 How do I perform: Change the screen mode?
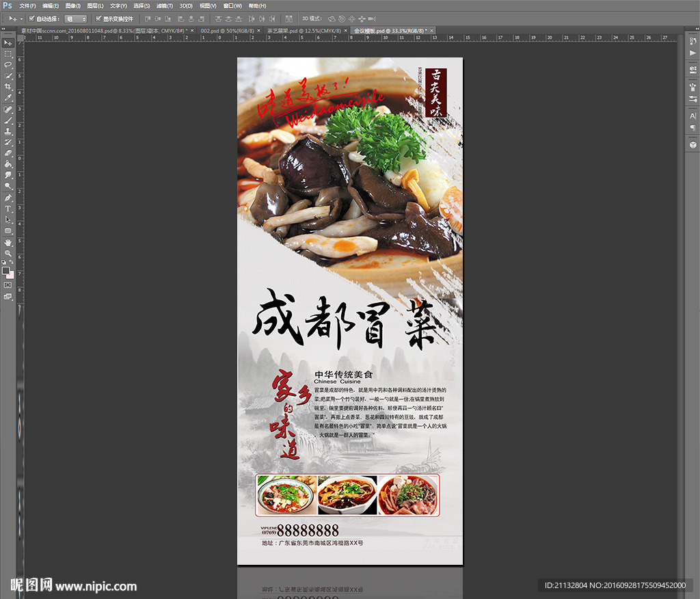pyautogui.click(x=8, y=297)
